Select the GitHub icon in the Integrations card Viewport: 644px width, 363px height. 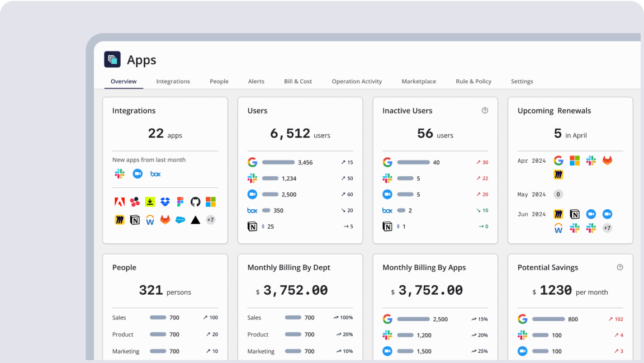click(x=195, y=201)
